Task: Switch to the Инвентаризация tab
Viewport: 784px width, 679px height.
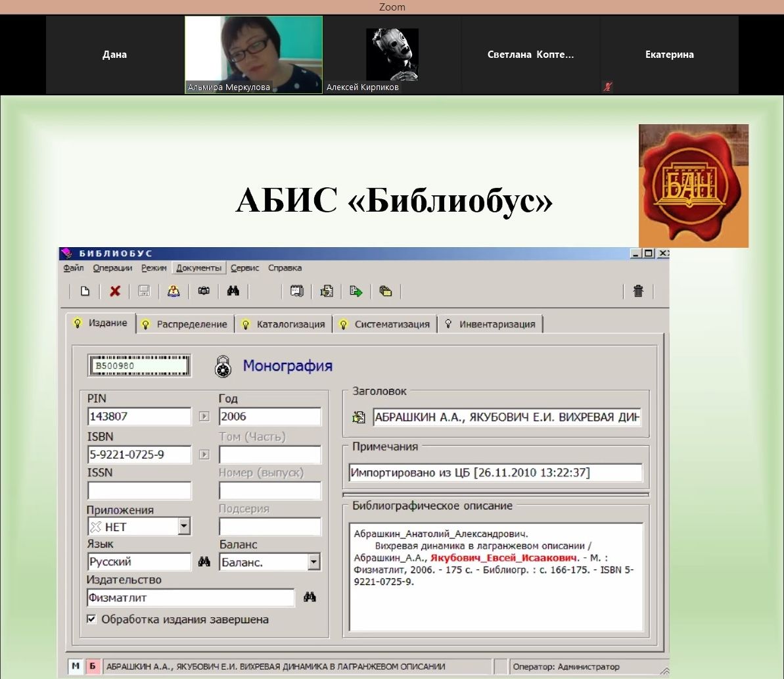Action: 490,324
